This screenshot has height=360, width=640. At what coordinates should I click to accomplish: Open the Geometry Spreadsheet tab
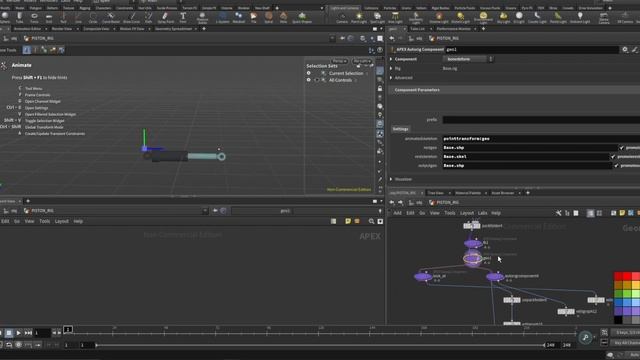(173, 29)
